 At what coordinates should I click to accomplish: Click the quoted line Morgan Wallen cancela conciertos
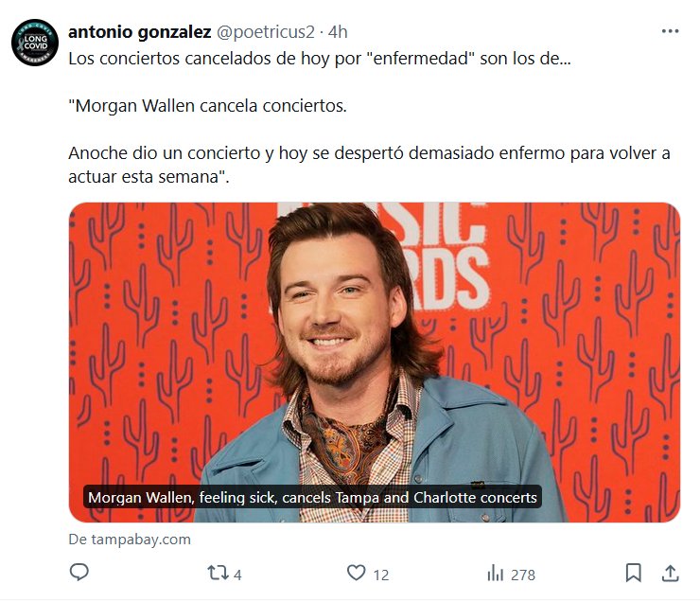point(207,106)
